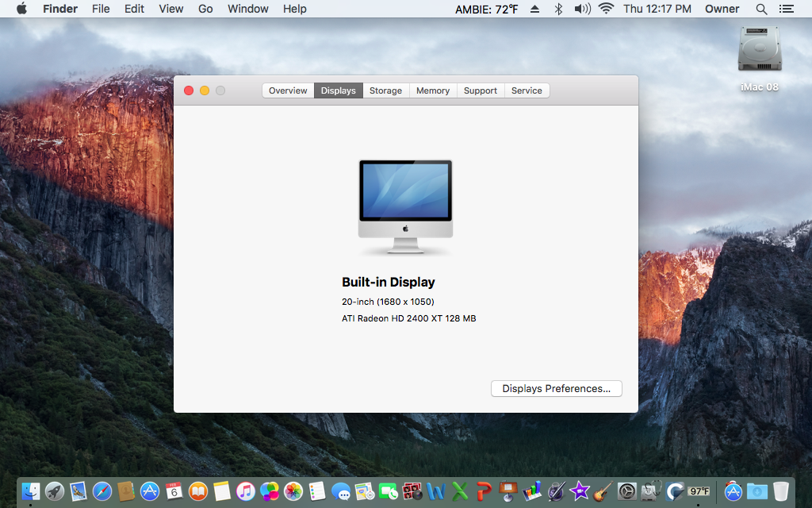Open Maps in the Dock
The image size is (812, 508).
(x=365, y=491)
